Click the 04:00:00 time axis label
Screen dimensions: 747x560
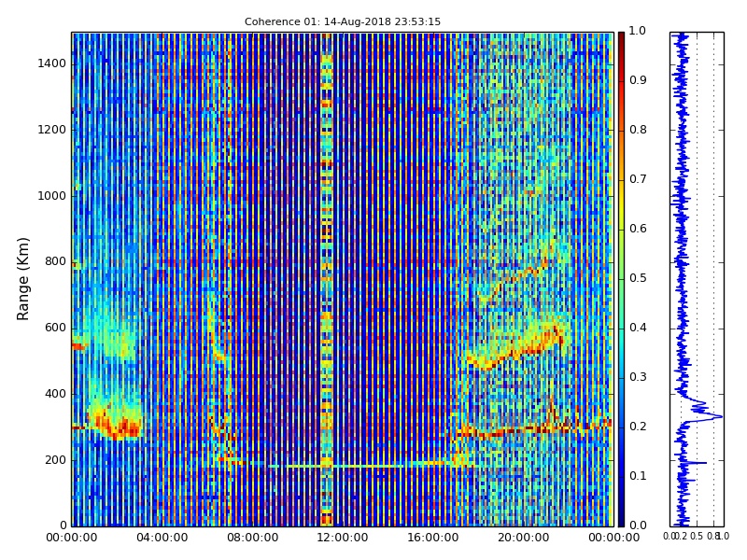click(162, 538)
